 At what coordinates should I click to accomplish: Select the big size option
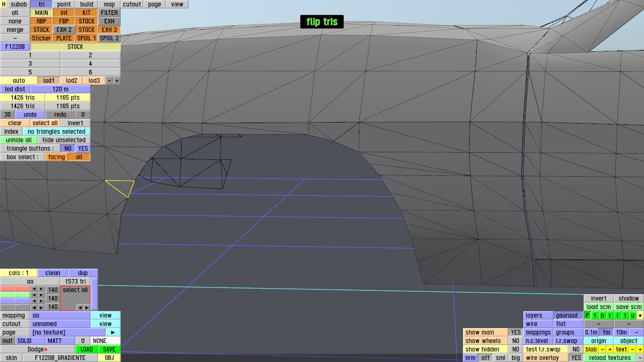pos(516,358)
